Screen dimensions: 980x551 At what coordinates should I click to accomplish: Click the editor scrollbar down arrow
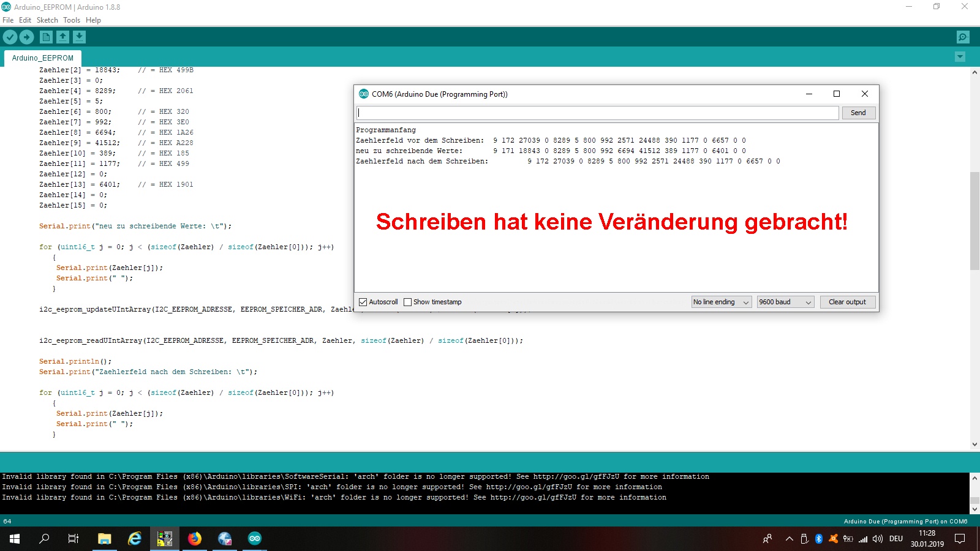pos(974,444)
